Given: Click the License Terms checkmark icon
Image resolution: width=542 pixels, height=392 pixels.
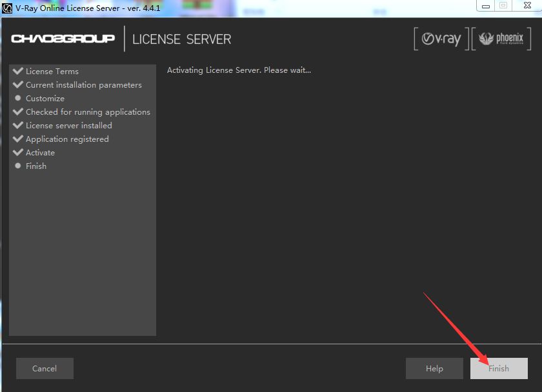Looking at the screenshot, I should pyautogui.click(x=17, y=71).
